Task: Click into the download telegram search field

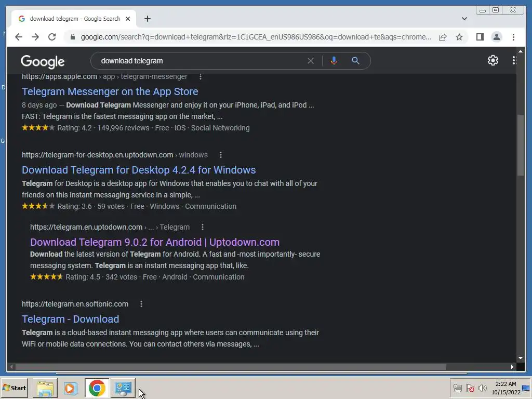Action: tap(200, 61)
